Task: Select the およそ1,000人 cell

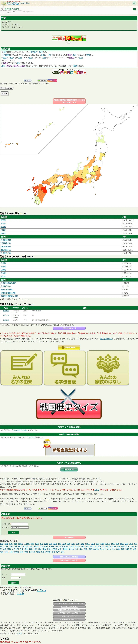Action: (x=130, y=220)
